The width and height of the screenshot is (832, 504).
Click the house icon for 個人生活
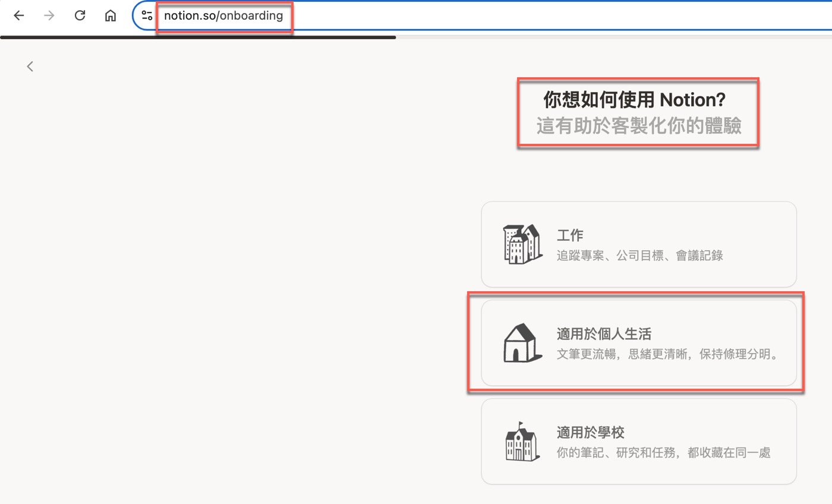(522, 342)
